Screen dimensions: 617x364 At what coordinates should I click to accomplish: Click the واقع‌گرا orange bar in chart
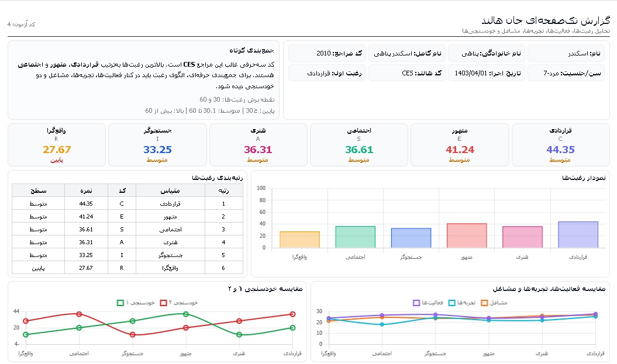tap(299, 240)
